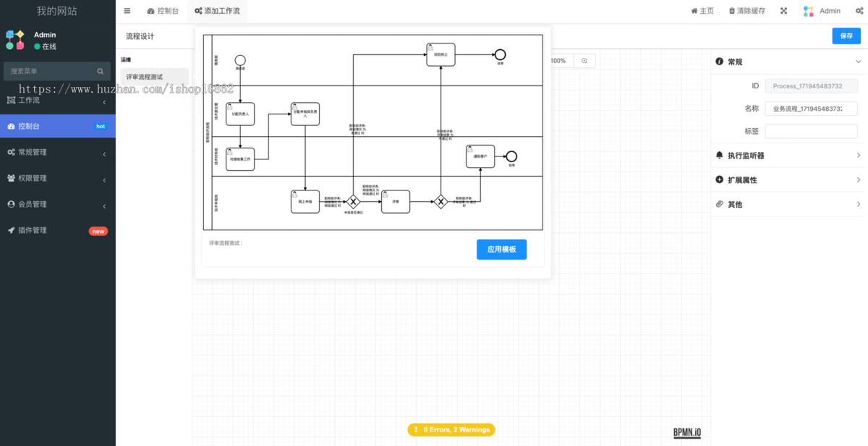
Task: Expand 权限管理 sidebar menu
Action: click(58, 179)
